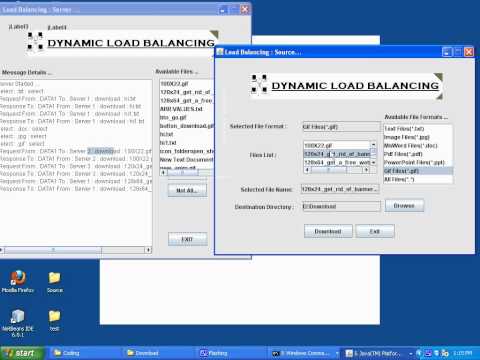The width and height of the screenshot is (480, 360).
Task: Open the Java(TM) Platform taskbar group
Action: click(x=378, y=353)
